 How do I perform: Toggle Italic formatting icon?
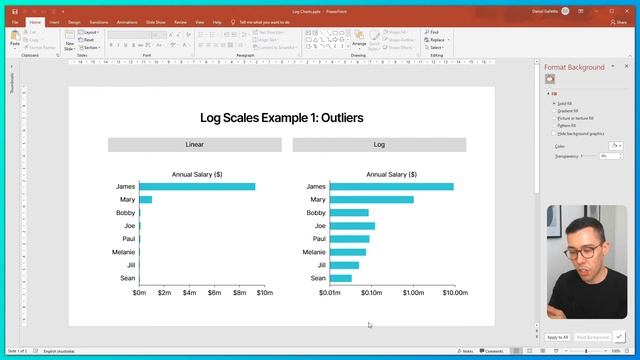118,45
